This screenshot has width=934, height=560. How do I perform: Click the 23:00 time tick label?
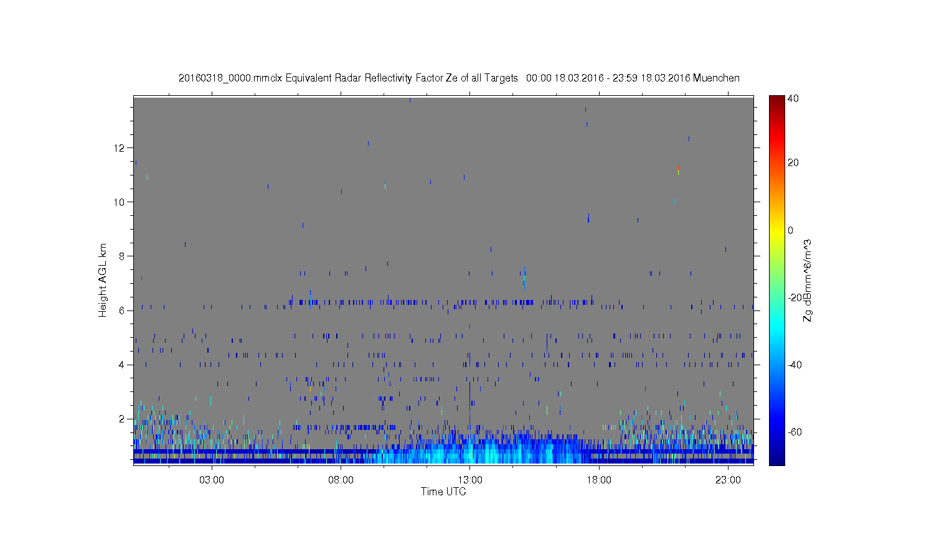[x=728, y=480]
